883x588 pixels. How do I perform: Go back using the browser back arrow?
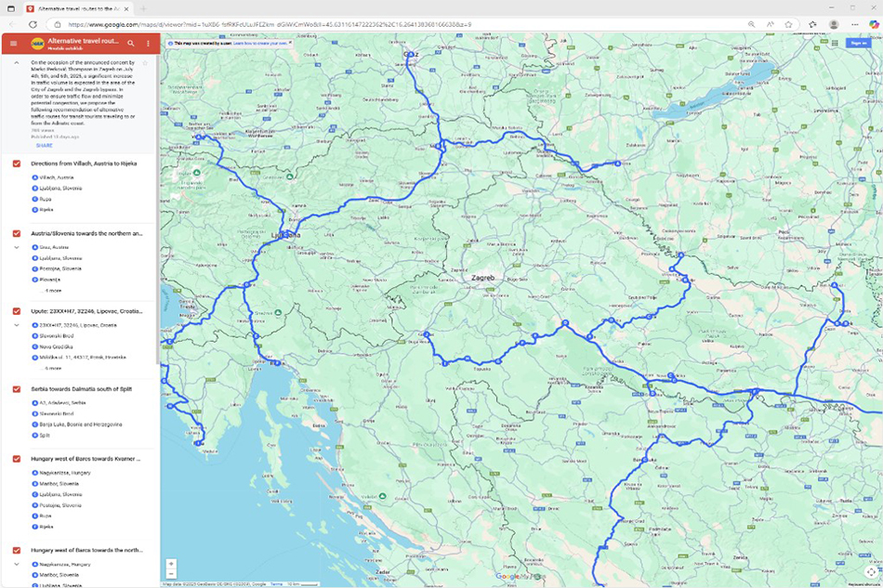tap(12, 24)
